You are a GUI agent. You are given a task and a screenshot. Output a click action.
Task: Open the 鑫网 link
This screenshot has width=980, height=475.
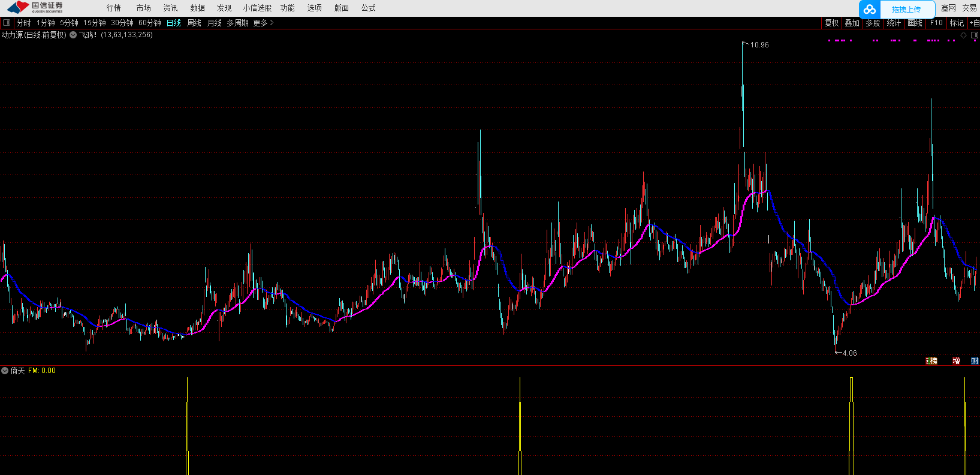point(949,8)
